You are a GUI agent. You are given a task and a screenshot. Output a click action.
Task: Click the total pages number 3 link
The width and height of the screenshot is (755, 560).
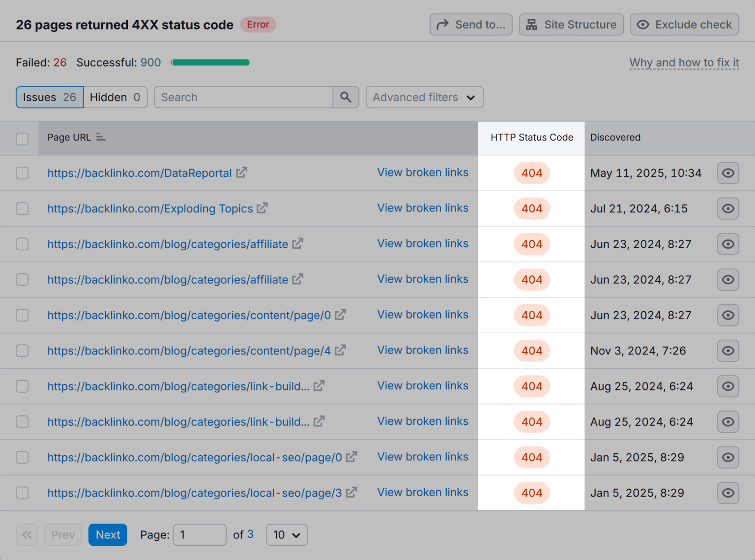[x=250, y=534]
